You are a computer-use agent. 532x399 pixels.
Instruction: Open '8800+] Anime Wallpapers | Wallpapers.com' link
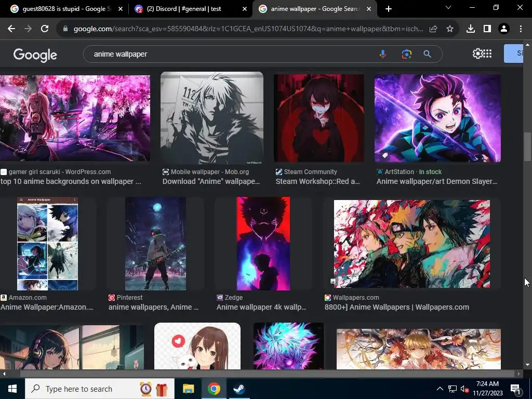pyautogui.click(x=396, y=307)
